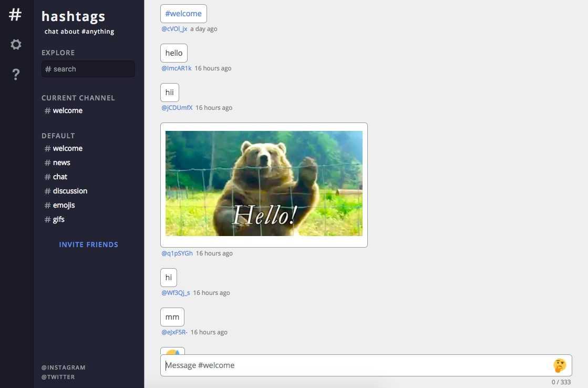Viewport: 588px width, 388px height.
Task: Click the hashtag logo icon in the left rail
Action: point(15,15)
